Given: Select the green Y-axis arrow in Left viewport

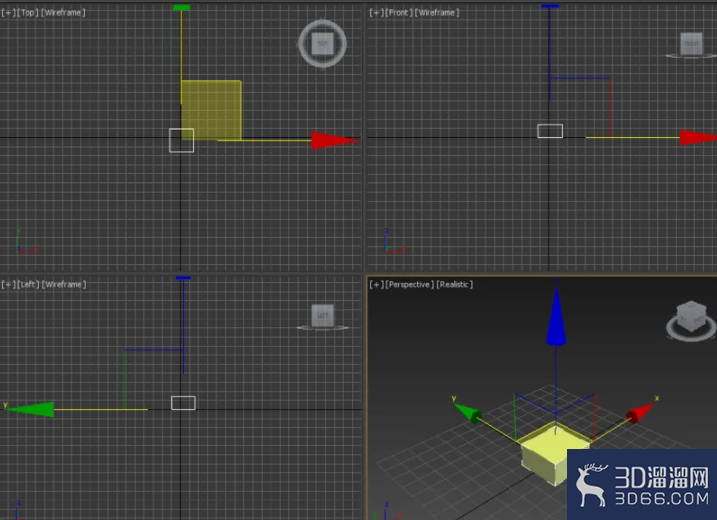Looking at the screenshot, I should [30, 409].
